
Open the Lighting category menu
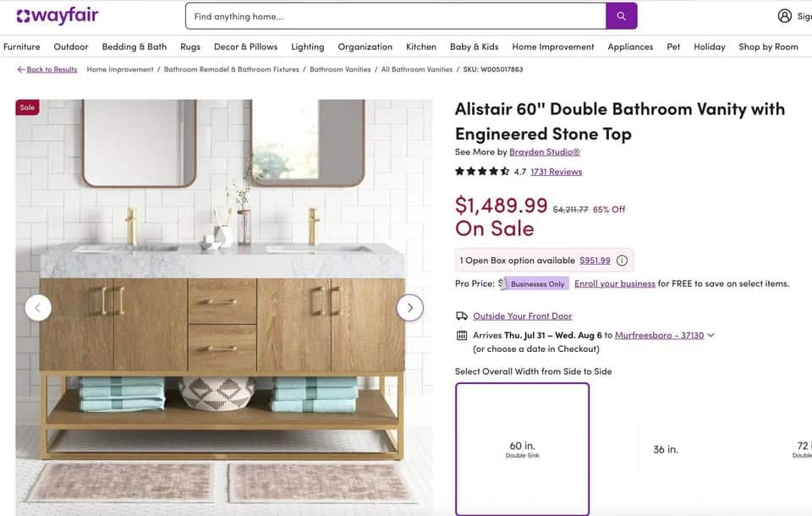tap(308, 47)
